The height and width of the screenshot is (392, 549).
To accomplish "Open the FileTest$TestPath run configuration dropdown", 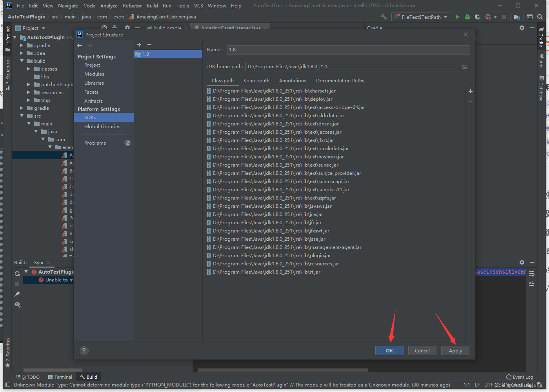I will [421, 17].
